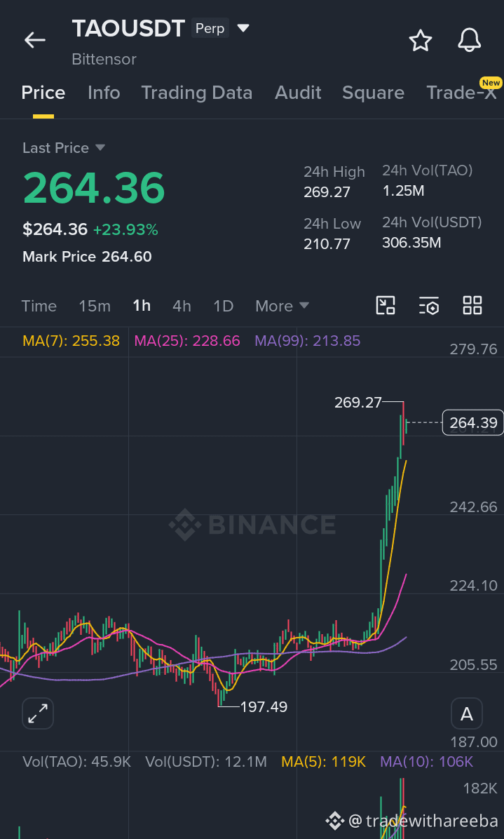Viewport: 504px width, 839px height.
Task: Go back using the arrow icon
Action: [35, 40]
